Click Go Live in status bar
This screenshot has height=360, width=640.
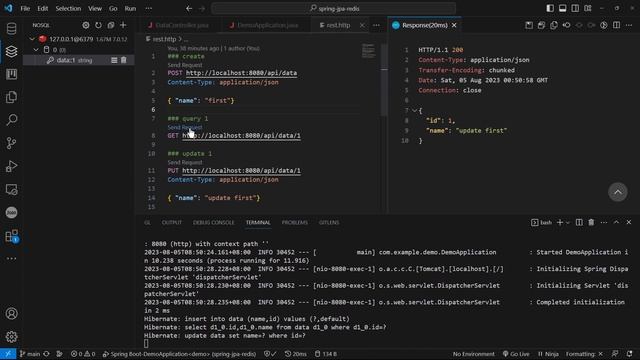[516, 354]
